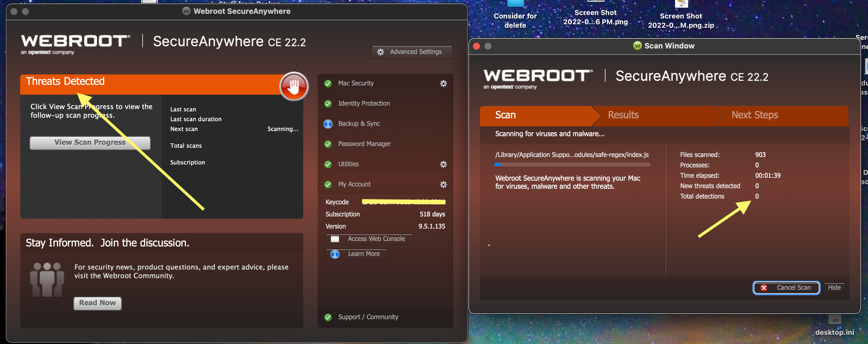Click the Files scanned value 903
868x344 pixels.
[x=760, y=155]
